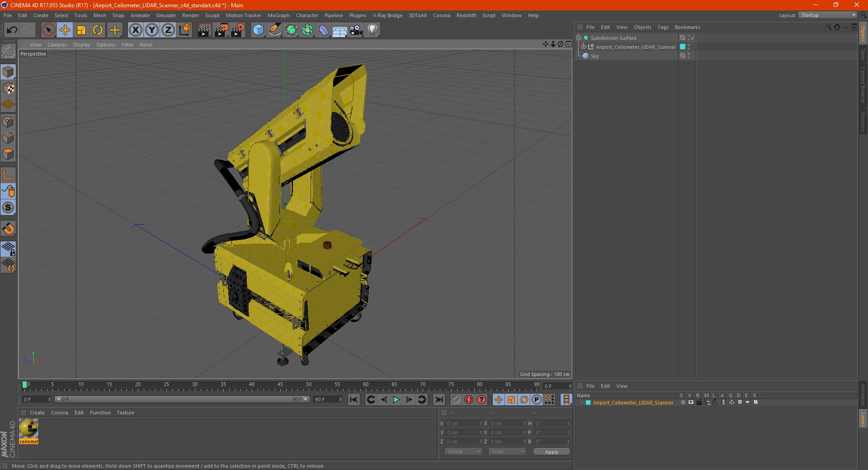Expand the Airport_Ceilometer_LIDAR_Scanner object node
The height and width of the screenshot is (470, 868).
click(x=583, y=47)
